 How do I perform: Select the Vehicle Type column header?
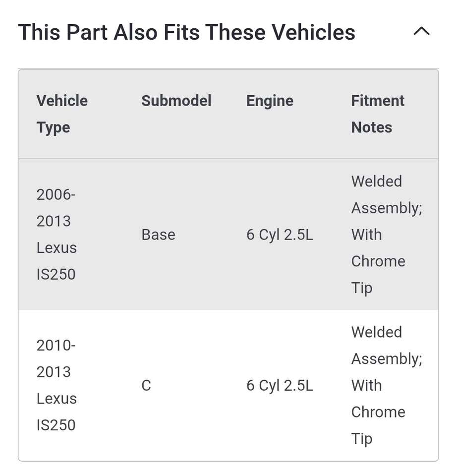coord(62,114)
